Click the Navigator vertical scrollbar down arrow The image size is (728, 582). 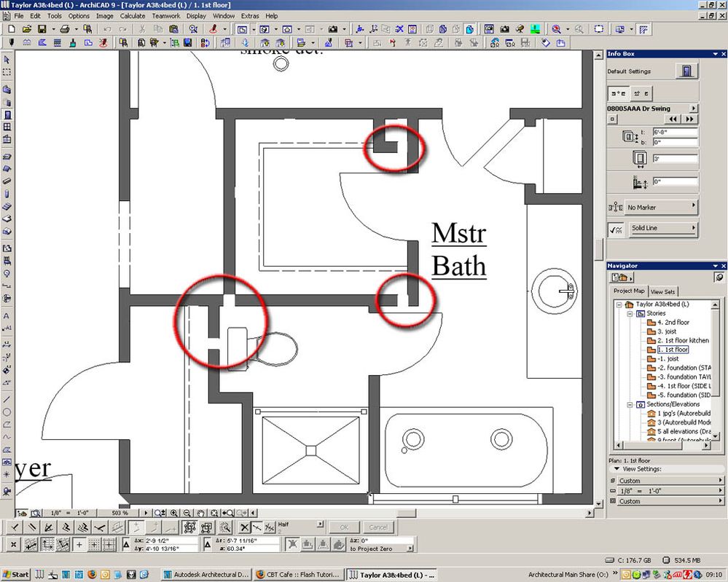715,436
